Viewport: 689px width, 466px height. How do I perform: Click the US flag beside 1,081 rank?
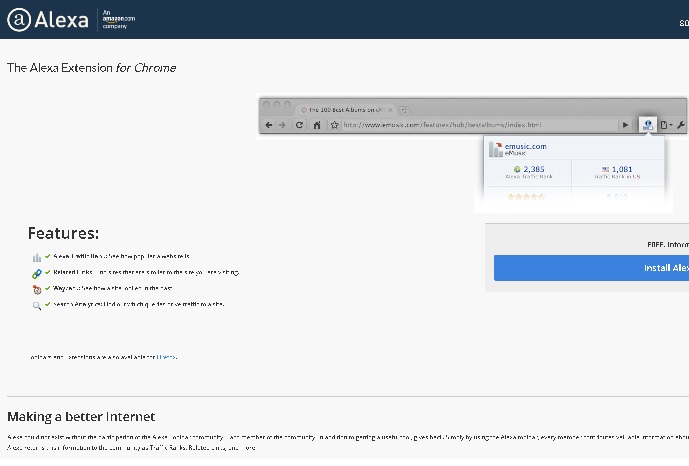pos(606,169)
